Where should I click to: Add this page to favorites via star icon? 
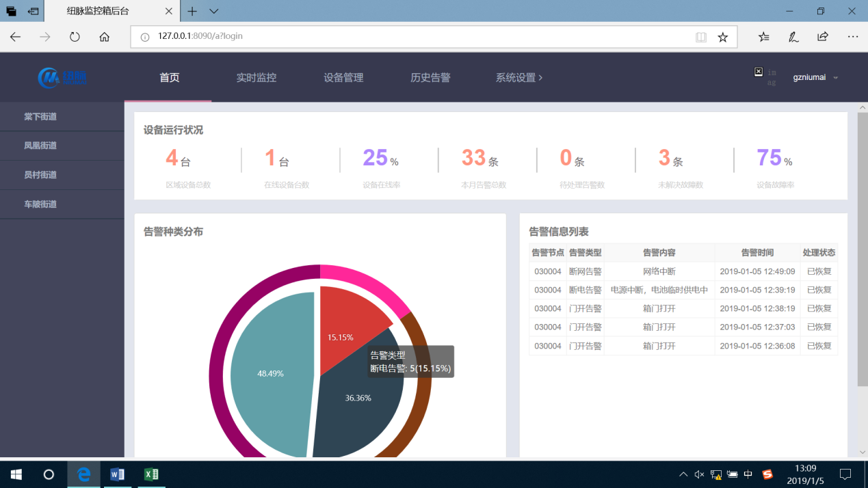pyautogui.click(x=723, y=37)
